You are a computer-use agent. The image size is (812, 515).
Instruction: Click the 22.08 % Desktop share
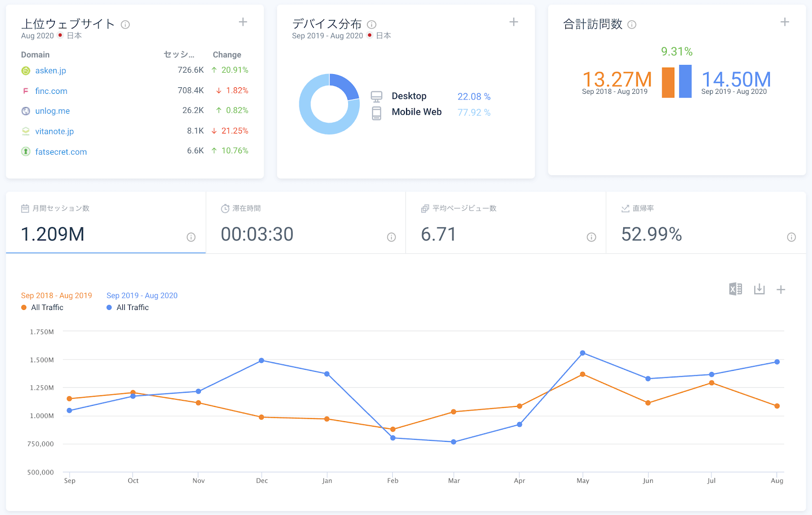(x=474, y=96)
